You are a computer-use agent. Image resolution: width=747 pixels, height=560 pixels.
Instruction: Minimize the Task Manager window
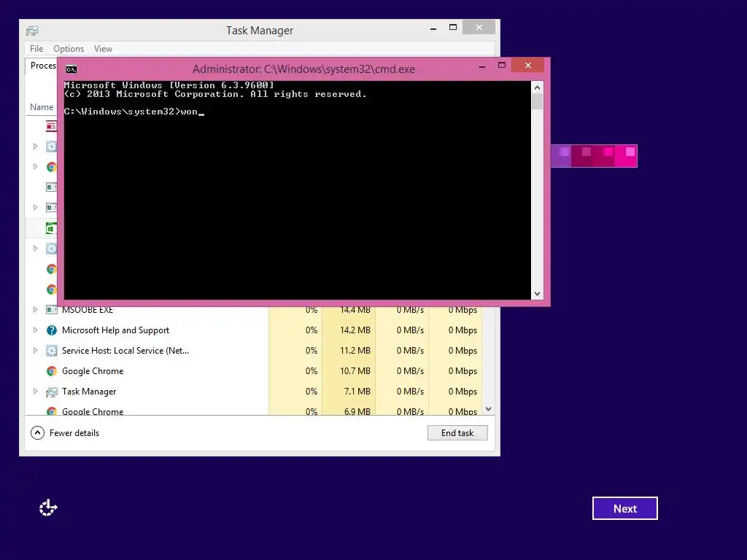pos(433,28)
